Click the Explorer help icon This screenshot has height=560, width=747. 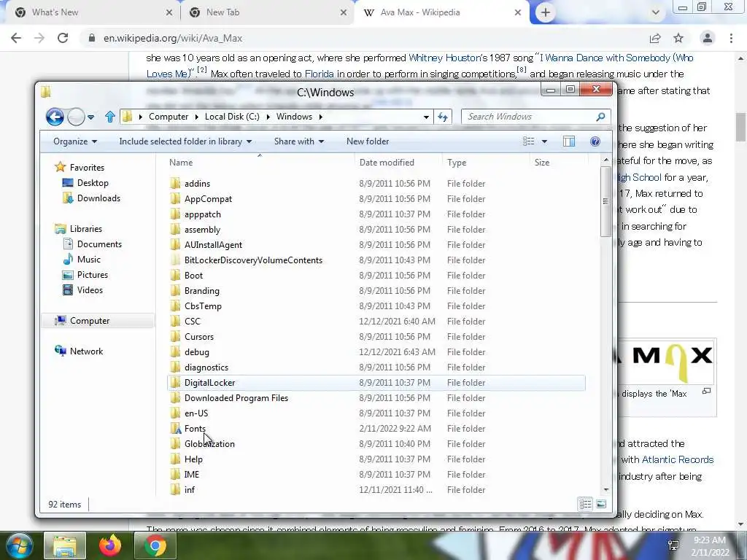coord(595,141)
